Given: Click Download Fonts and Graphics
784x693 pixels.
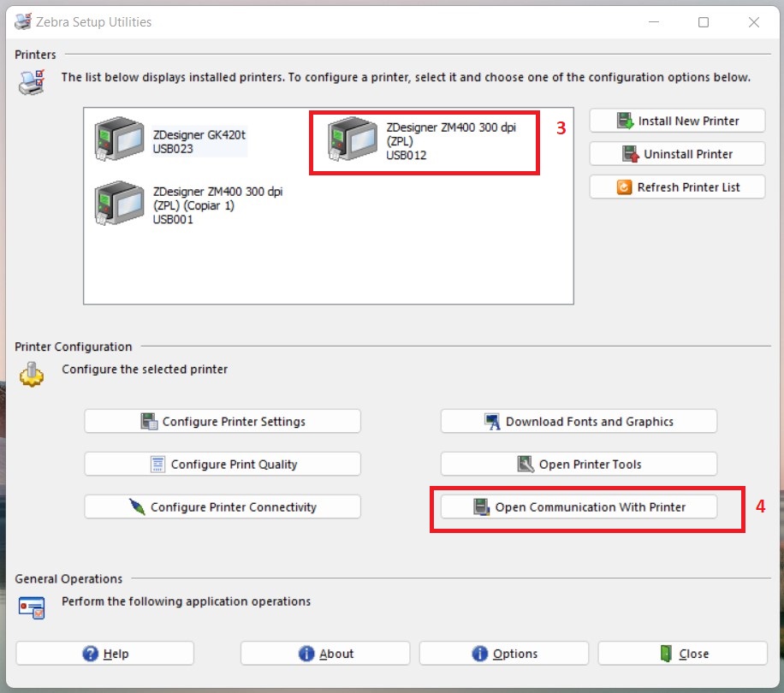Looking at the screenshot, I should pyautogui.click(x=579, y=421).
